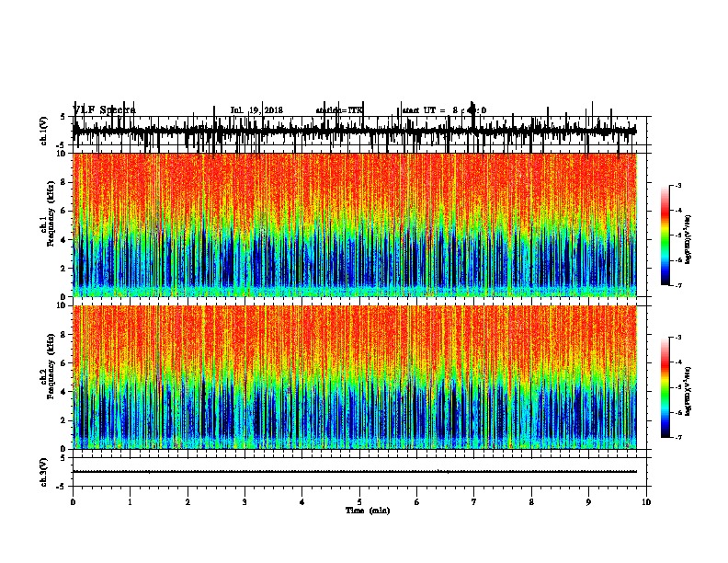This screenshot has height=563, width=728.
Task: Click the ch.1 voltage waveform trace
Action: [x=354, y=132]
